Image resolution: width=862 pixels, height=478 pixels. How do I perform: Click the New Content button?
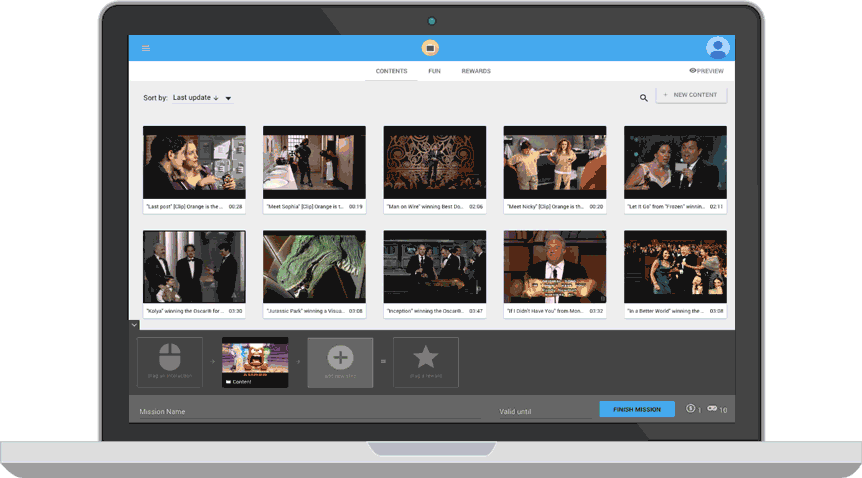pyautogui.click(x=691, y=95)
